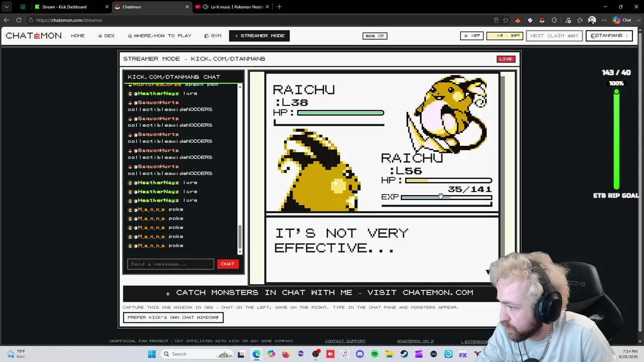Go back with the browser back arrow

click(7, 20)
